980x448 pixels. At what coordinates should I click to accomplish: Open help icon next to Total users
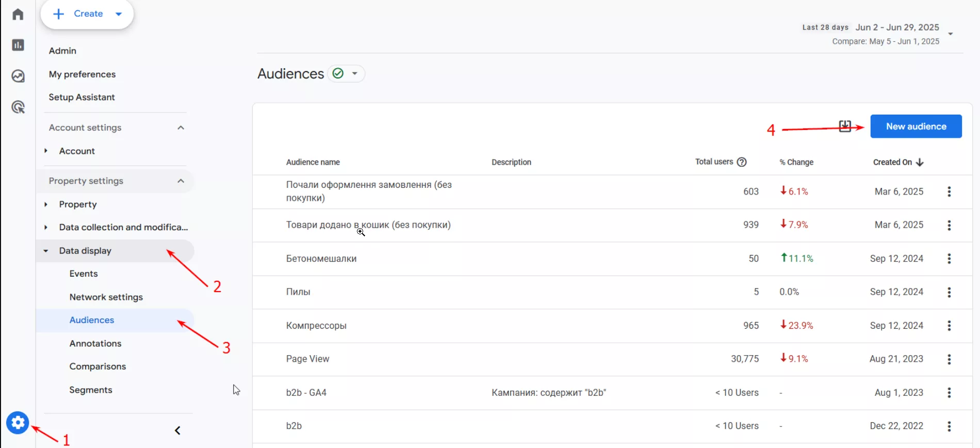click(742, 162)
